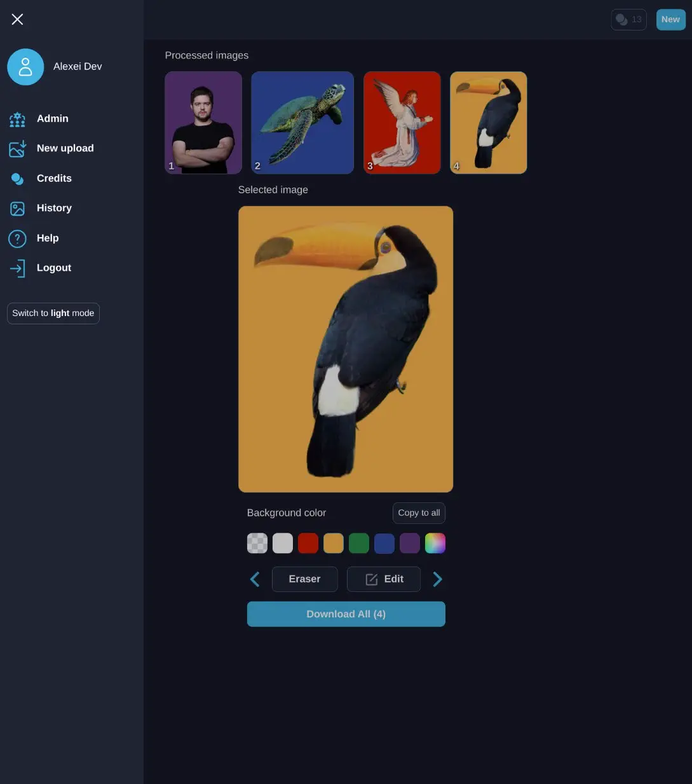Go to the previous image with left chevron
Screen dimensions: 692x784
[x=255, y=579]
